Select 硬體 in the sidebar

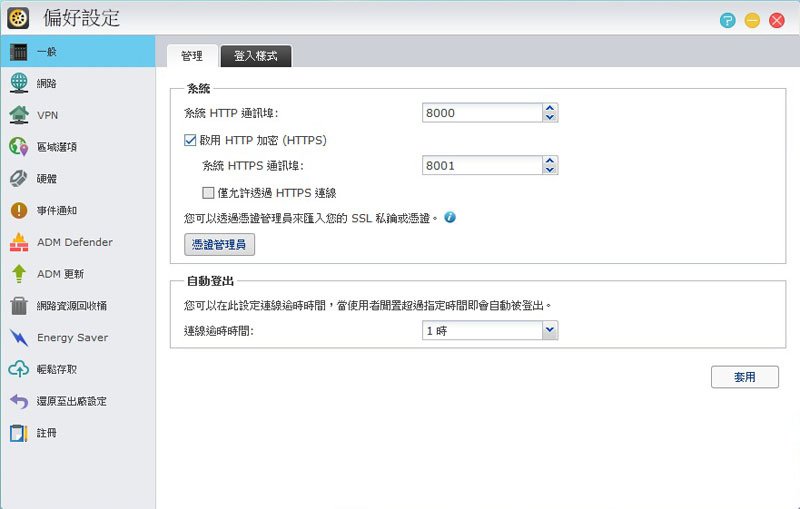click(x=78, y=179)
